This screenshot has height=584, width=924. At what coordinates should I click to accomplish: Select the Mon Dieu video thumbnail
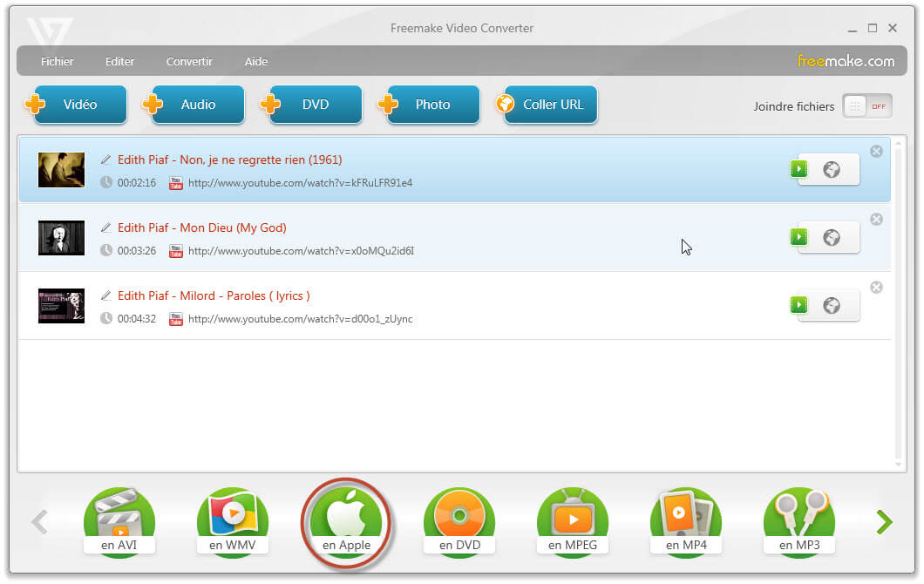pos(61,237)
